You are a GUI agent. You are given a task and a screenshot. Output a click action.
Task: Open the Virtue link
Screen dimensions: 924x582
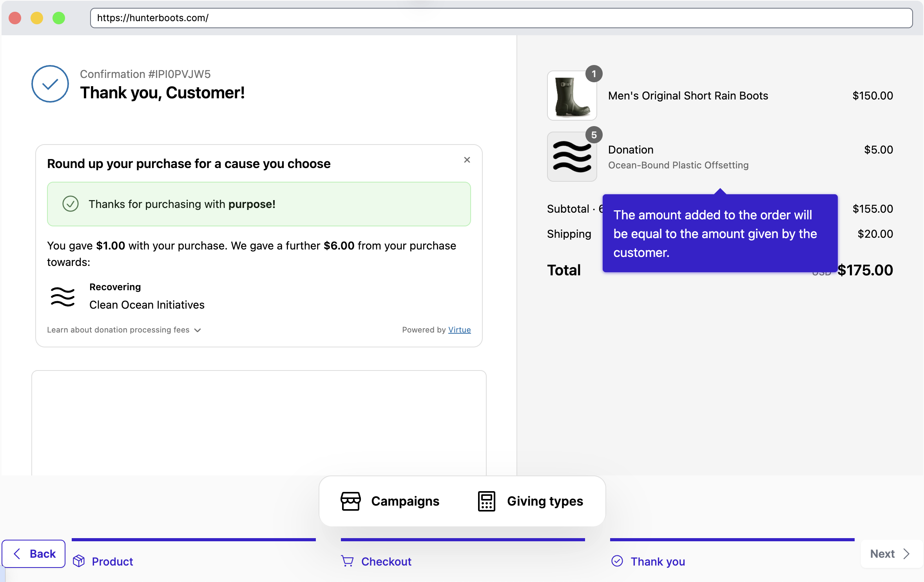(459, 330)
